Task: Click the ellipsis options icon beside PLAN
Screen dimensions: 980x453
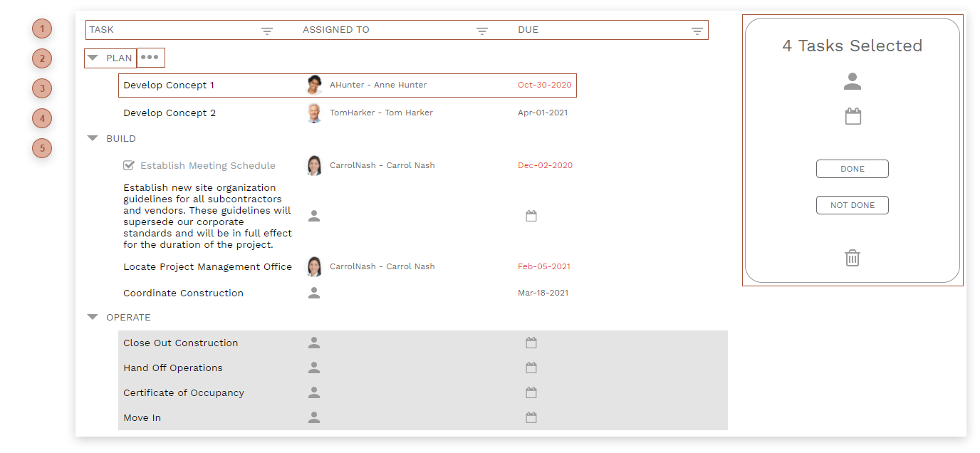Action: click(150, 57)
